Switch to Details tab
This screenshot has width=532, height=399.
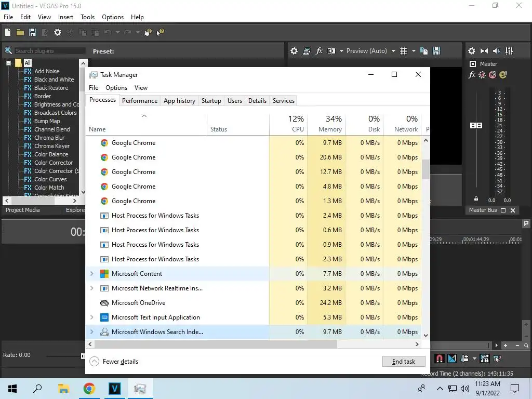[x=257, y=101]
